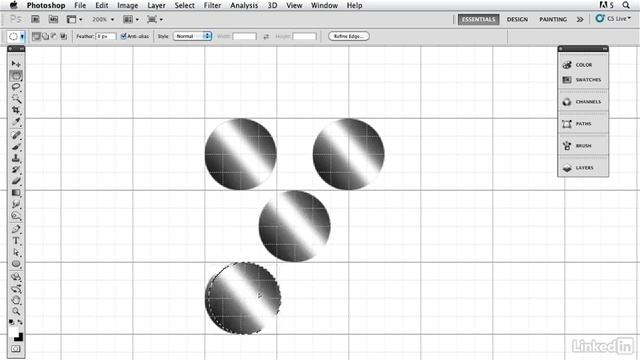Open Spotlight search in menu bar

click(626, 5)
